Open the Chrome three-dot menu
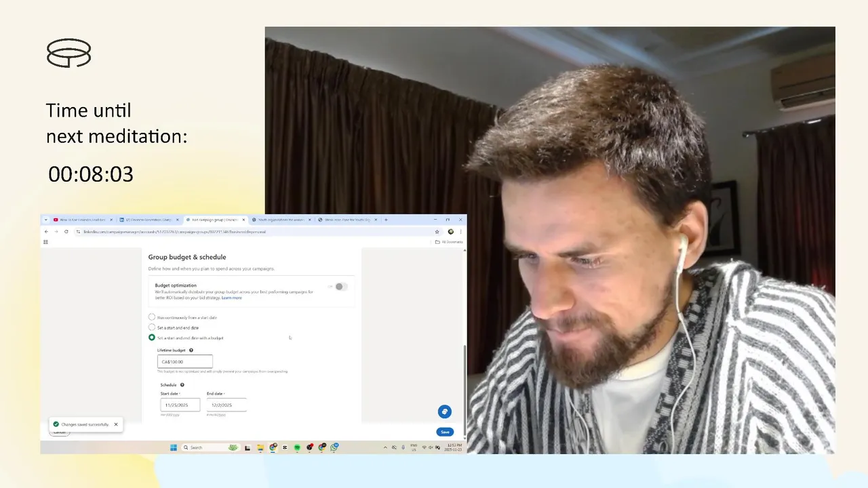 460,232
